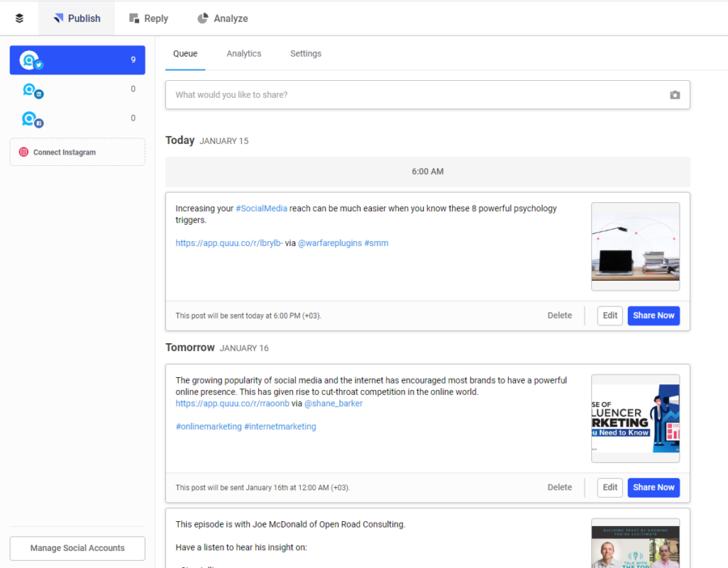Delete the January 16th 12:00 AM post
The width and height of the screenshot is (728, 568).
(560, 487)
